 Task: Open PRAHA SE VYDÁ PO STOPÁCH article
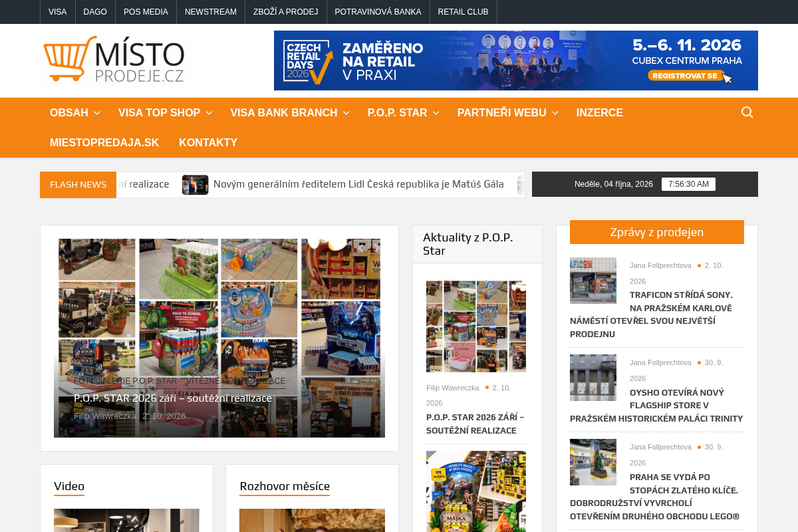pos(655,496)
